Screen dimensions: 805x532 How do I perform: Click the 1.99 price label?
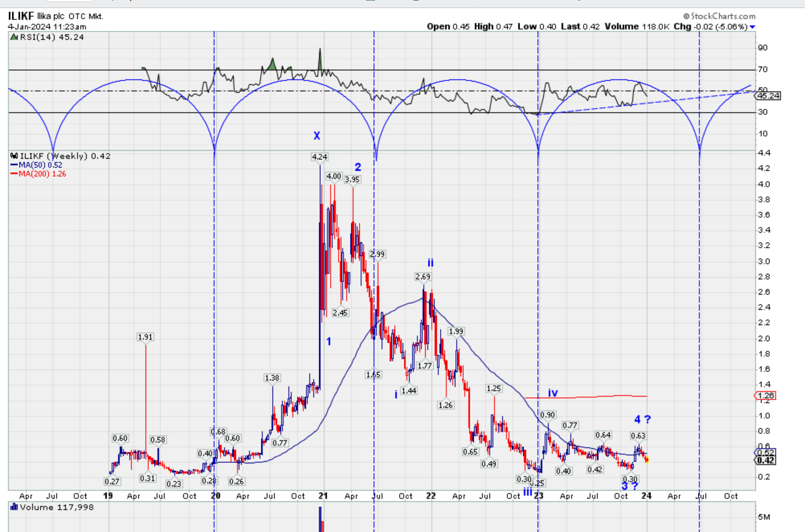click(x=456, y=331)
